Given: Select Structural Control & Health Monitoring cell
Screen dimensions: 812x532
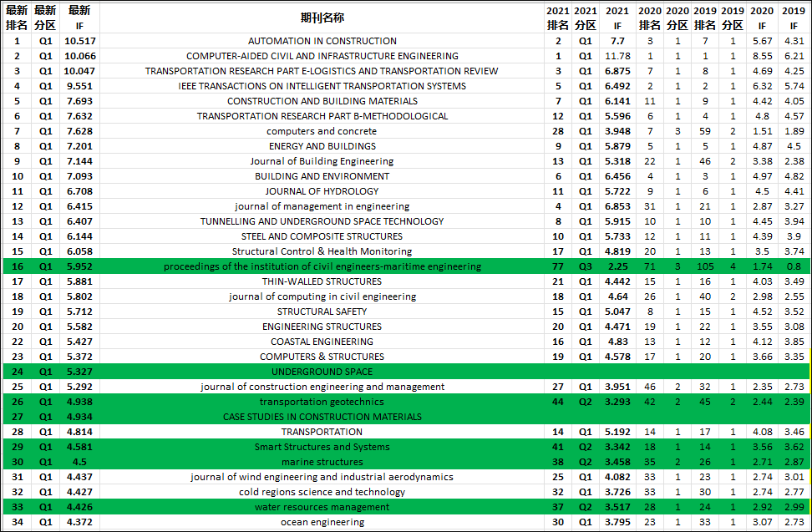Looking at the screenshot, I should 322,251.
